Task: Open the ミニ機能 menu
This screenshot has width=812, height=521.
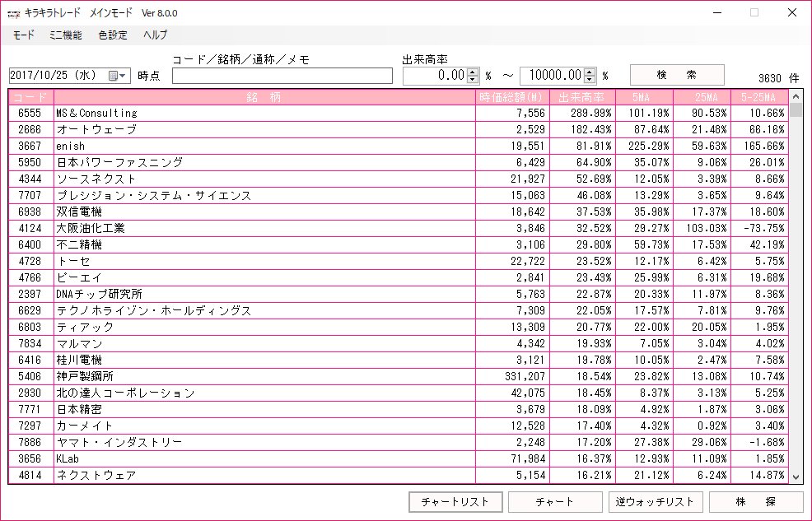Action: (65, 35)
